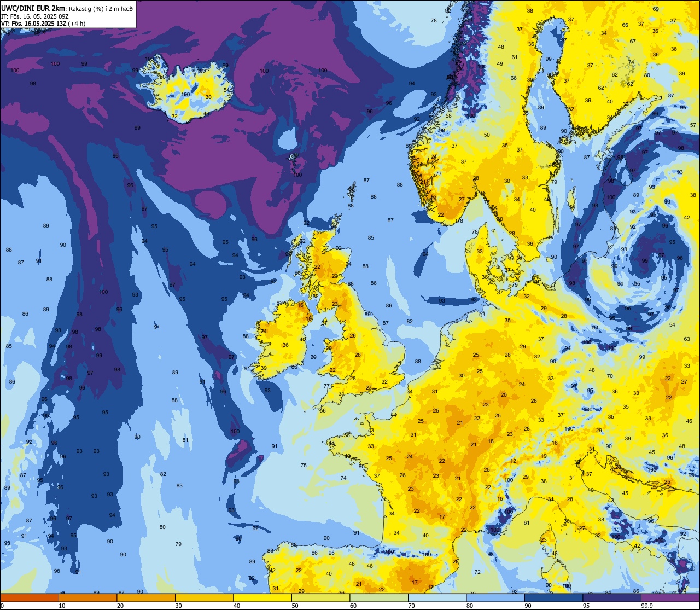The image size is (700, 610).
Task: Click the yellow-green 60–70 legend swatch
Action: point(379,597)
